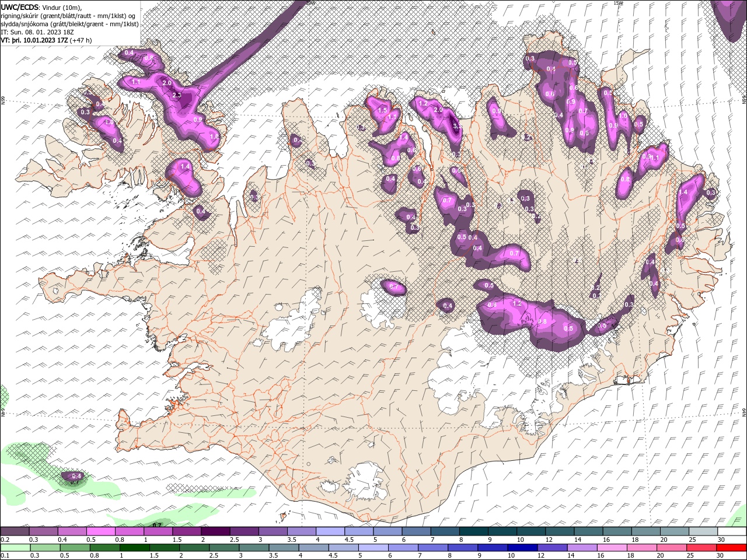Click upper legend swatch between 0.2 and 0.3
The image size is (747, 560).
click(15, 531)
